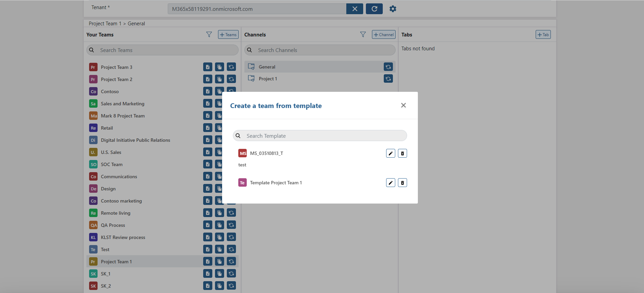The width and height of the screenshot is (644, 293).
Task: Sync the Project 1 channel
Action: coord(388,79)
